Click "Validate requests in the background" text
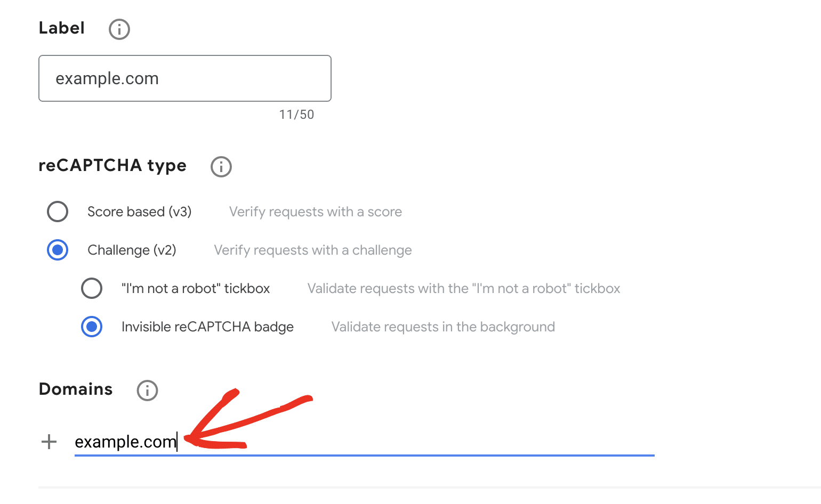The height and width of the screenshot is (504, 821). pyautogui.click(x=443, y=327)
